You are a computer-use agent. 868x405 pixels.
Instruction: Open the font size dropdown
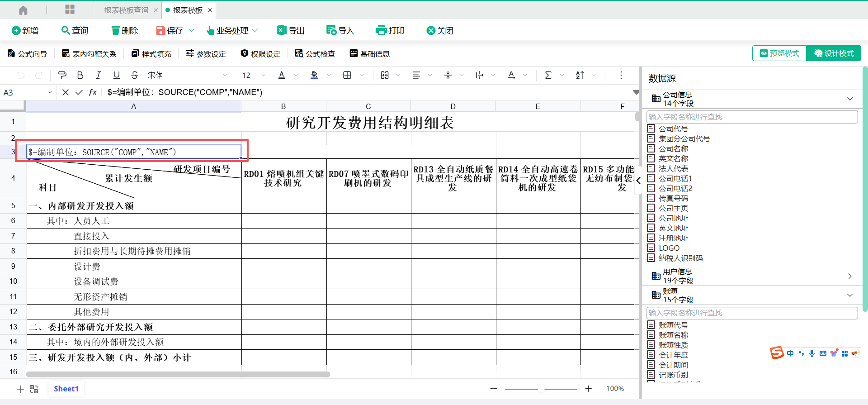coord(264,75)
